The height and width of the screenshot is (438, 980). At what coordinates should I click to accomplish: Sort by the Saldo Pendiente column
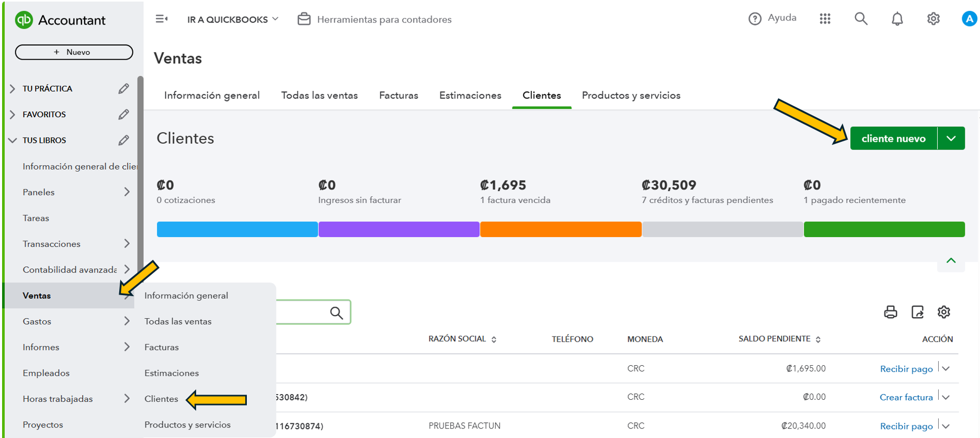pos(779,339)
